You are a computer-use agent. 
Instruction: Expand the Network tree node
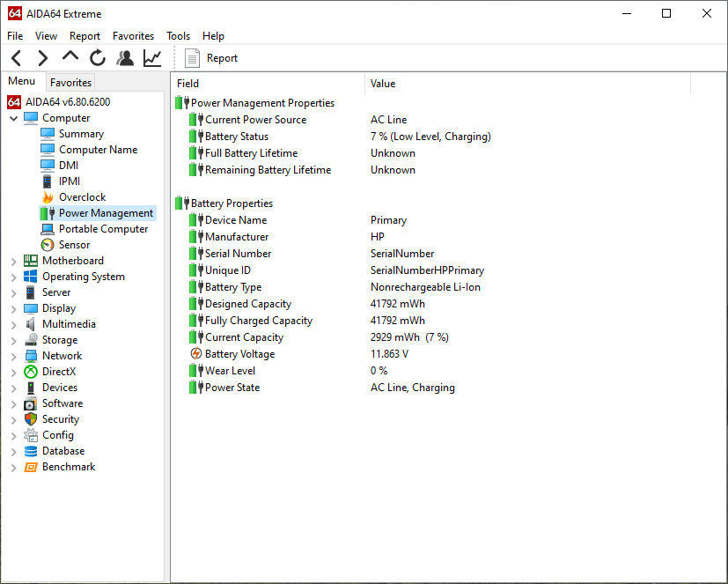14,357
